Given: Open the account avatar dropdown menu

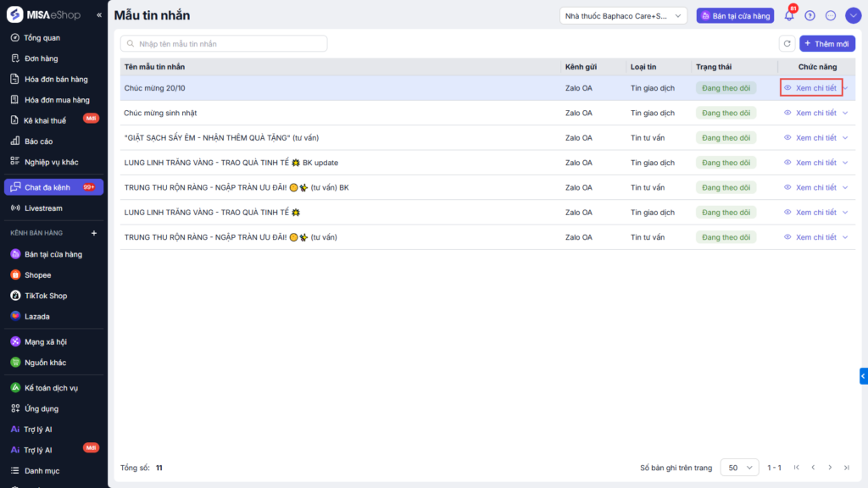Looking at the screenshot, I should 853,15.
